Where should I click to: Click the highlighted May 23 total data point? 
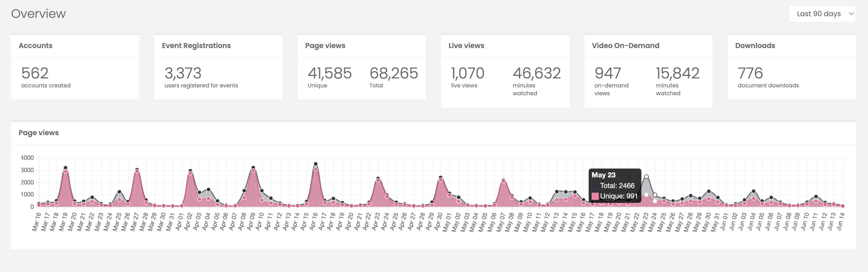(646, 177)
